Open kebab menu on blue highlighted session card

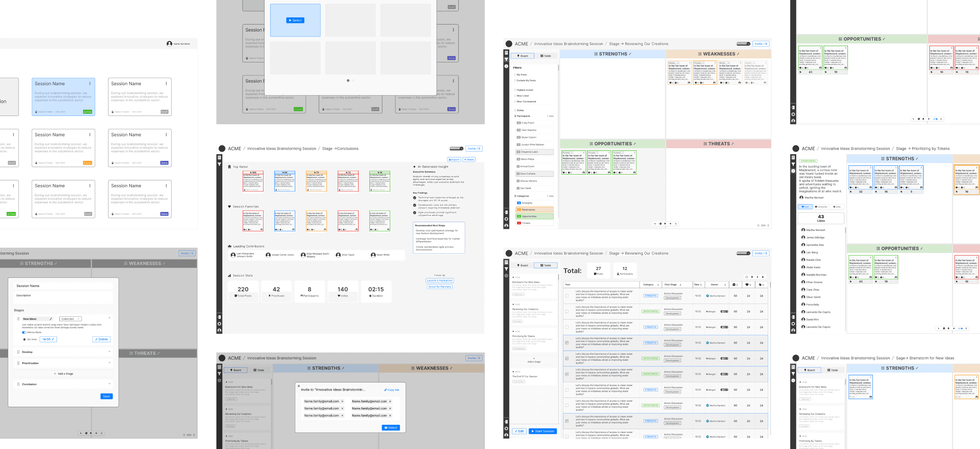pos(90,84)
